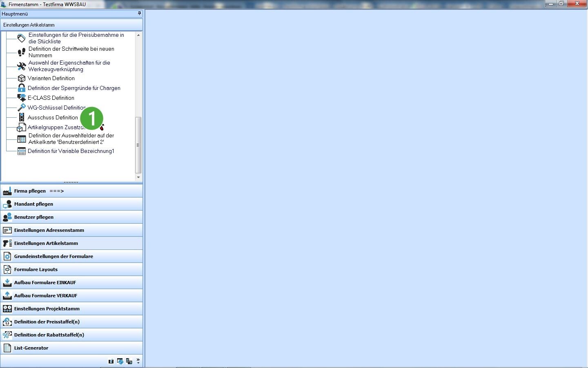Select Einstellungen Artikelstamm navigation bar
Screen dimensions: 588x368
click(x=71, y=243)
